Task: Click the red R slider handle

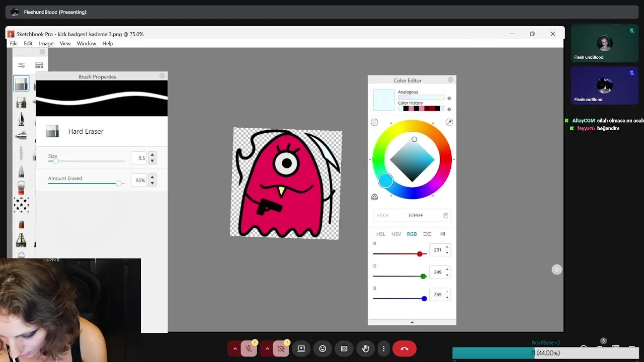Action: (x=420, y=254)
